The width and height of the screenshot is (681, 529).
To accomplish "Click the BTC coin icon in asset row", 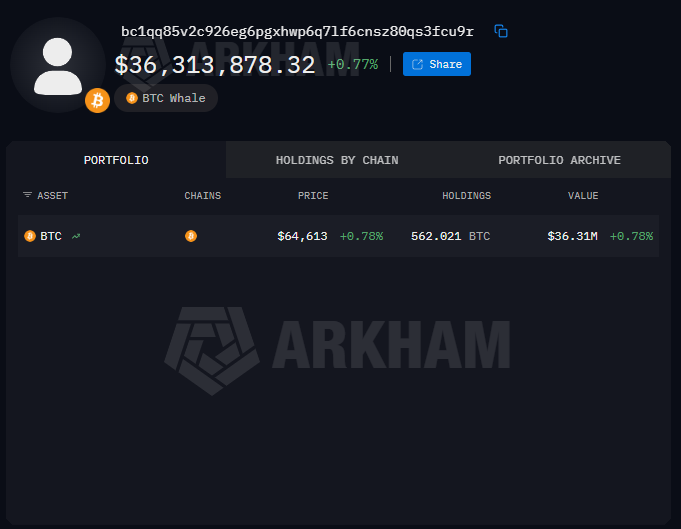I will (x=30, y=236).
